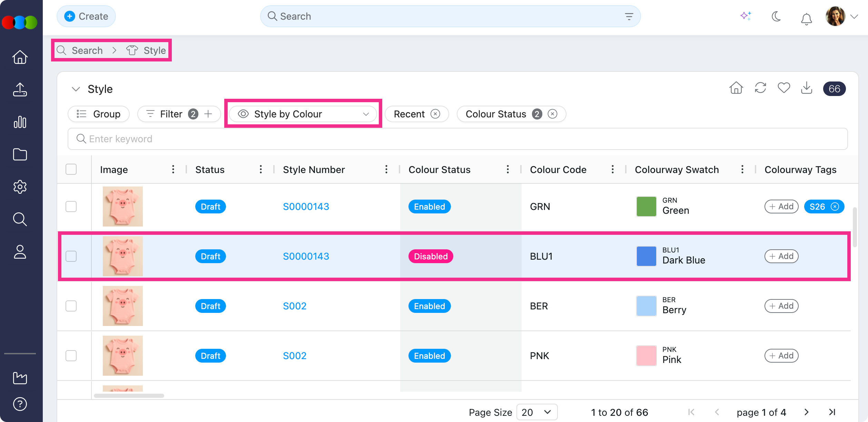This screenshot has width=868, height=422.
Task: Select the Dark Blue BLU1 row checkbox
Action: click(71, 256)
